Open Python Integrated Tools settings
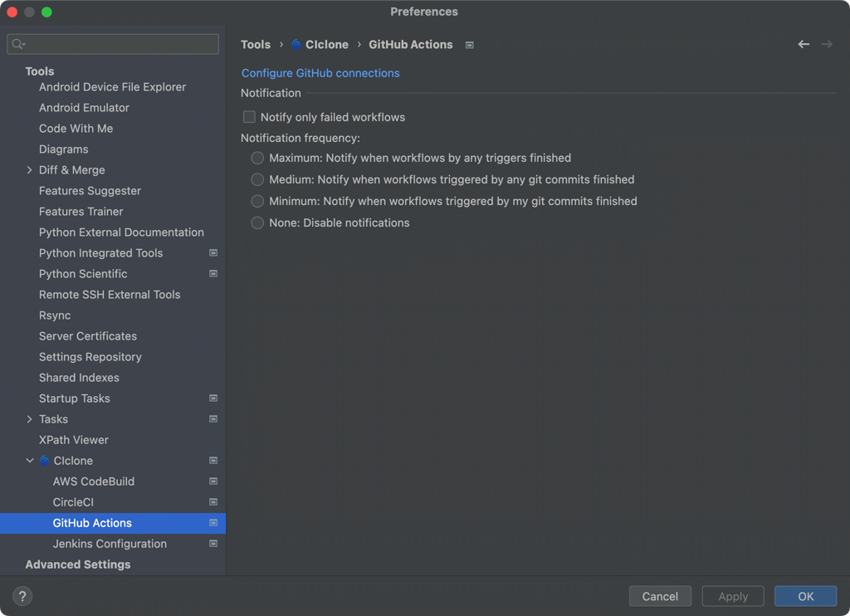This screenshot has width=850, height=616. point(100,252)
